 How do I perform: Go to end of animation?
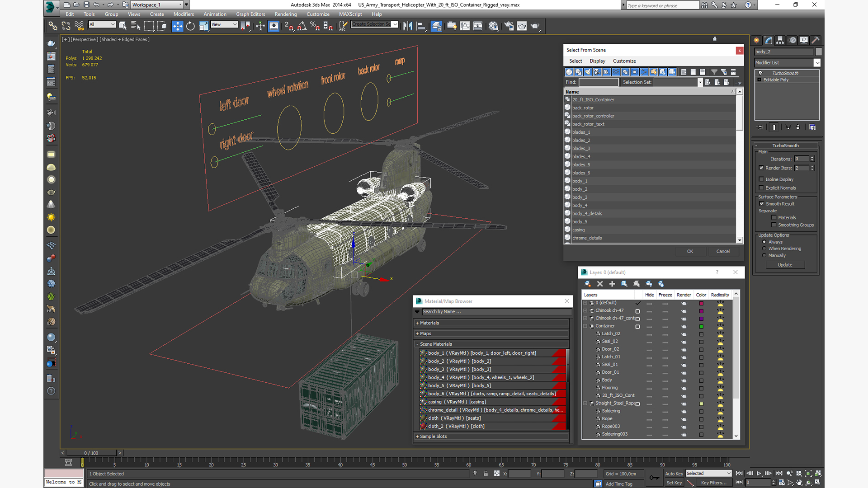779,474
